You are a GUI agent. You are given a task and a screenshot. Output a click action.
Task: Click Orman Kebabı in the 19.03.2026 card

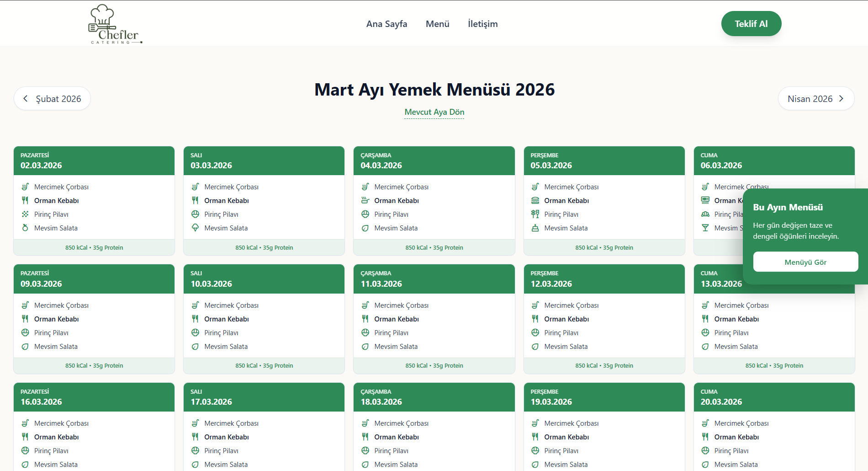tap(566, 437)
